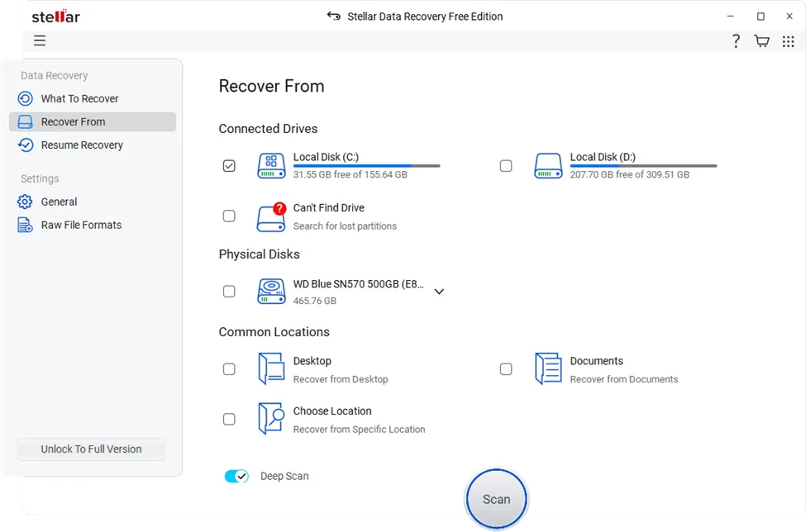
Task: Click the Choose Location label
Action: (x=332, y=411)
